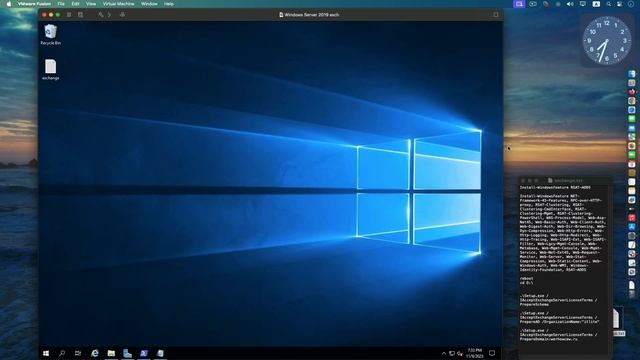Viewport: 640px width, 360px height.
Task: Open the File menu
Action: point(61,4)
